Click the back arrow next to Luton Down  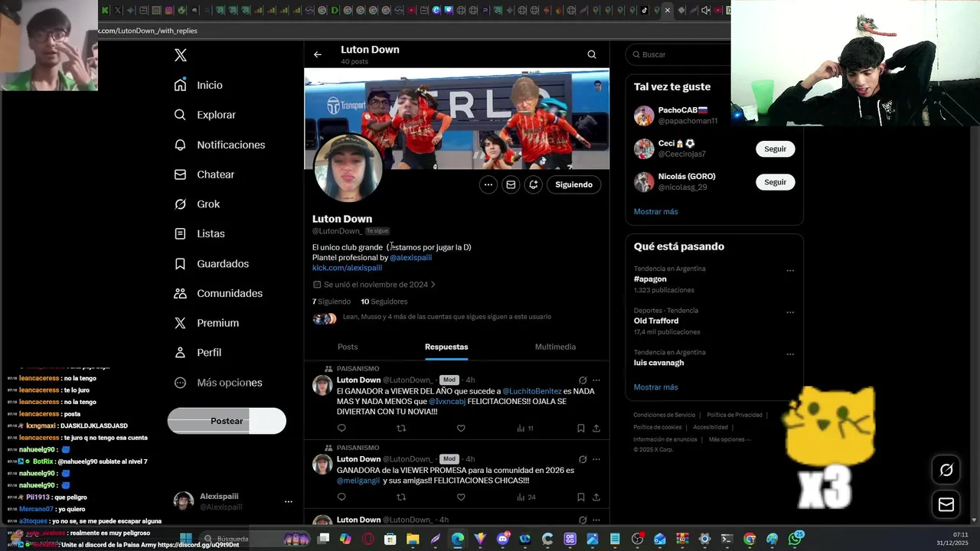(318, 54)
